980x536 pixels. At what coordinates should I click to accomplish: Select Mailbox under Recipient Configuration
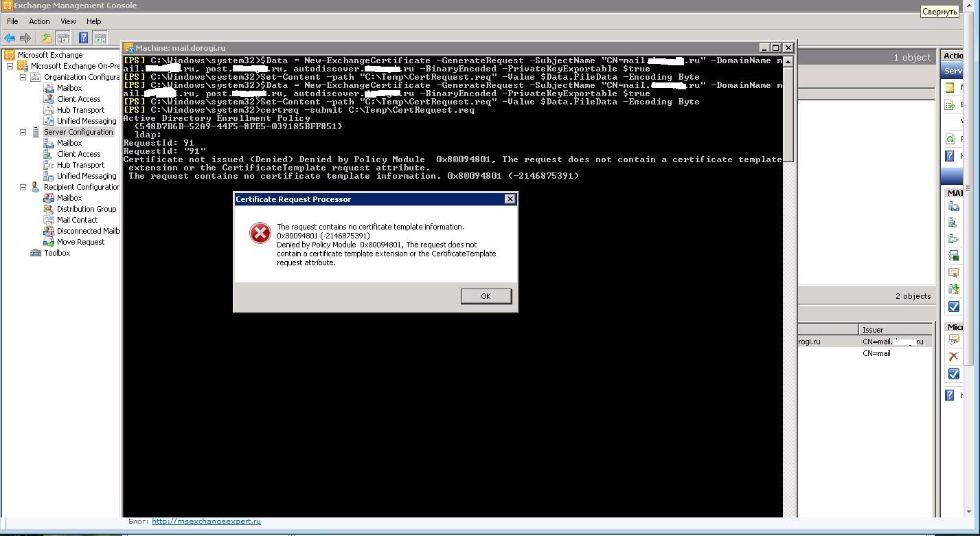(x=69, y=198)
